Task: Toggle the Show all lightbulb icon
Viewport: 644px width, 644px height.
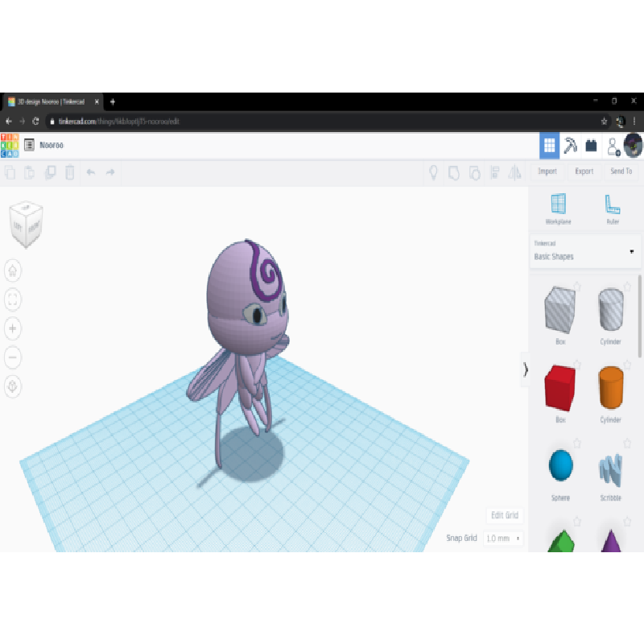Action: point(433,172)
